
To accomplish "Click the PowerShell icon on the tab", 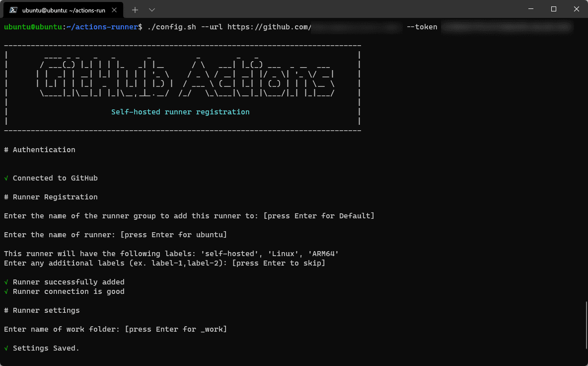I will tap(13, 10).
